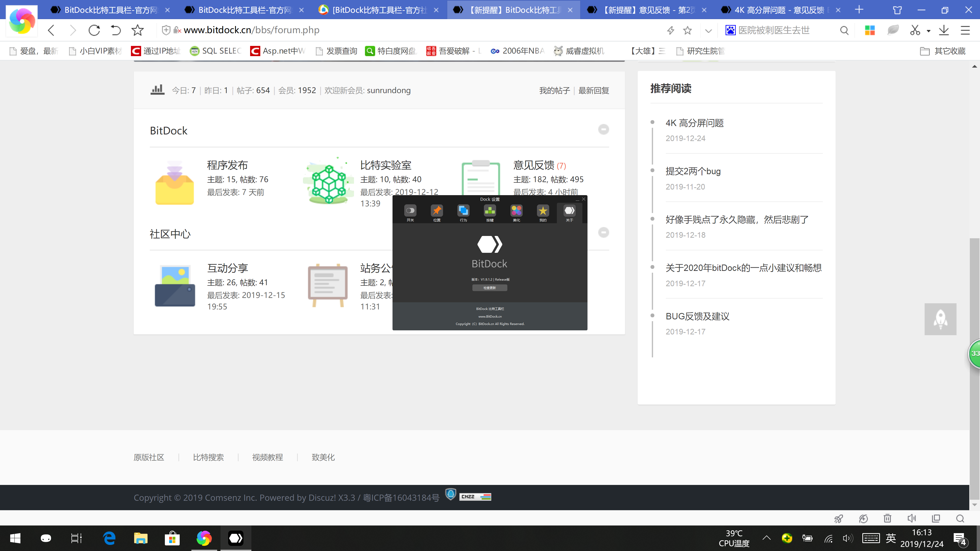Open the 其它收藏 bookmarks folder
Viewport: 980px width, 551px height.
[943, 51]
